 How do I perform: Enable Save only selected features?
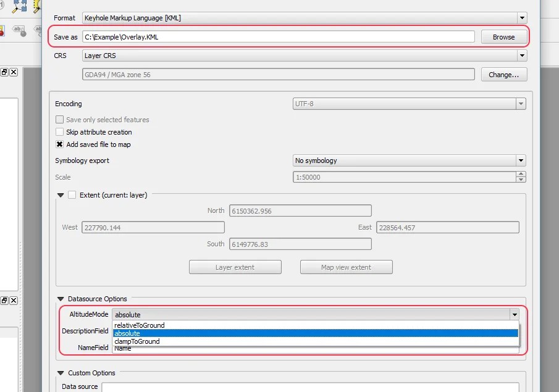click(x=59, y=120)
